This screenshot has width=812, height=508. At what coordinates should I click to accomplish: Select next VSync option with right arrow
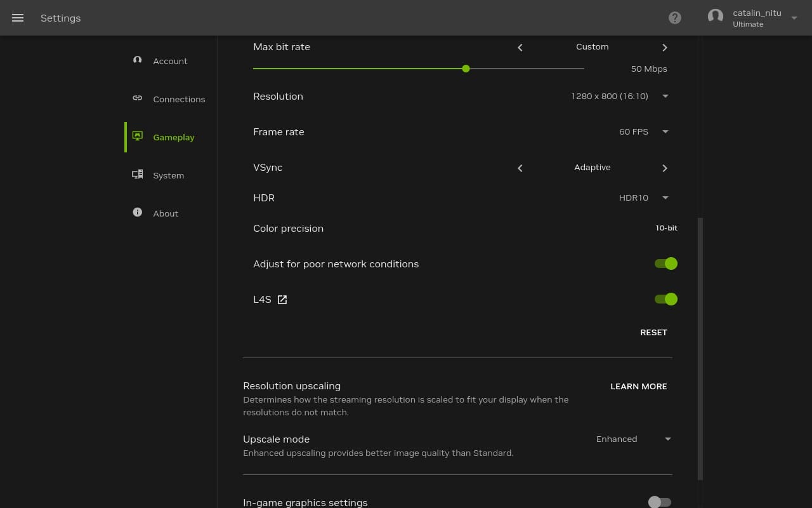coord(664,168)
